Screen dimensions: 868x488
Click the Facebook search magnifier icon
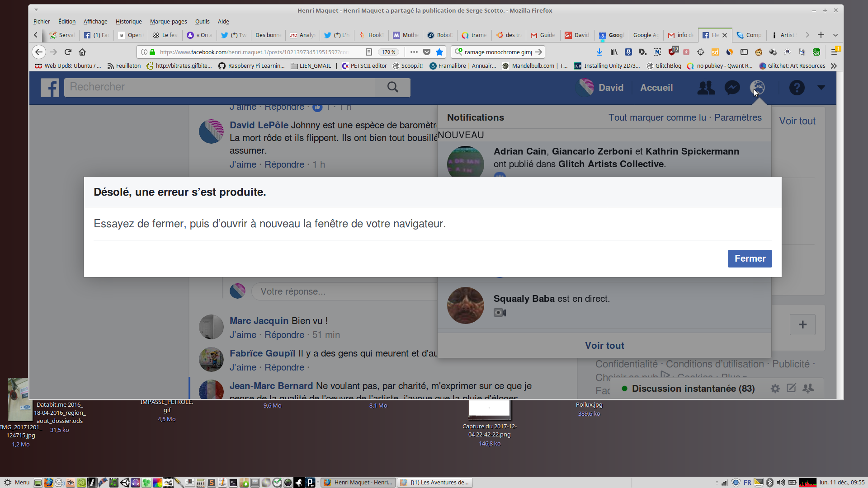coord(392,87)
